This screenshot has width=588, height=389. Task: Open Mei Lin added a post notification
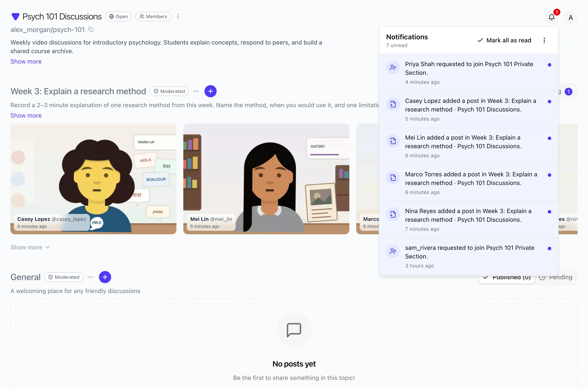pos(468,146)
